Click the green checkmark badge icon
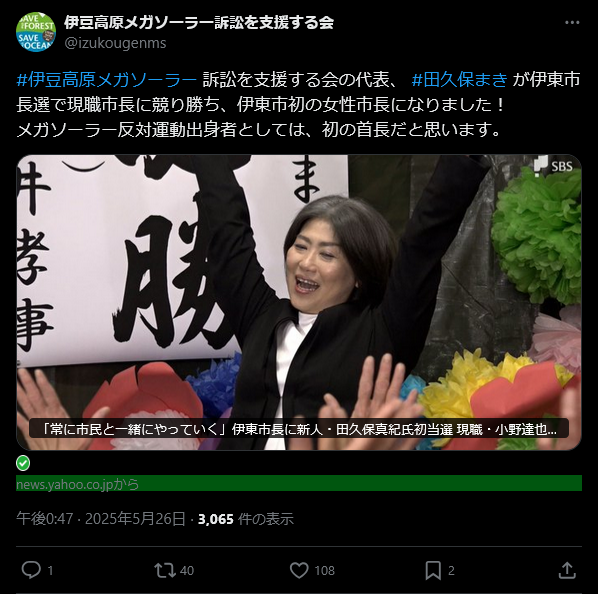Screen dimensions: 598x594 23,463
